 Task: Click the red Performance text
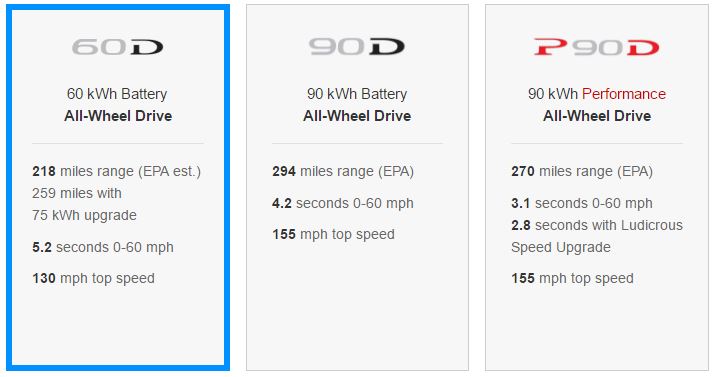[624, 94]
